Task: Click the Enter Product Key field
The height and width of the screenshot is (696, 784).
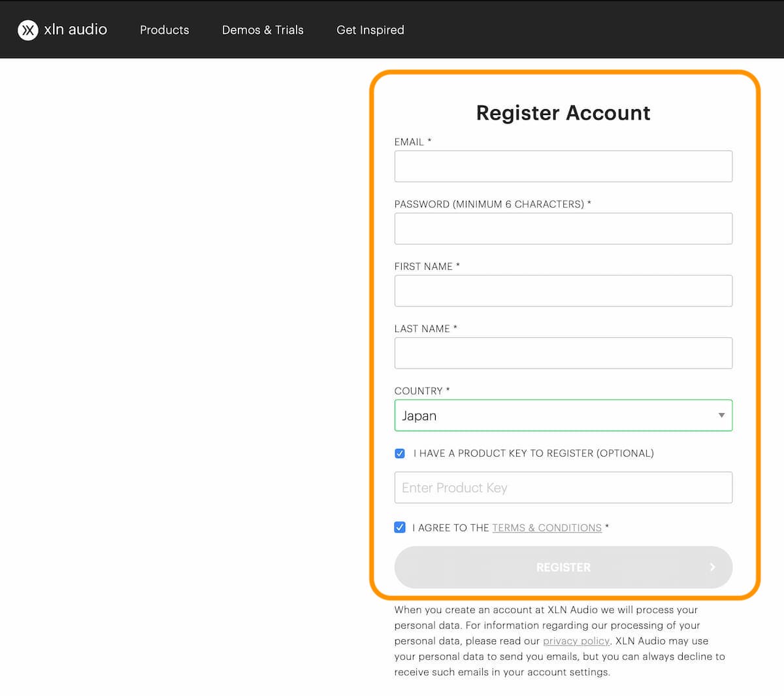Action: [x=563, y=488]
